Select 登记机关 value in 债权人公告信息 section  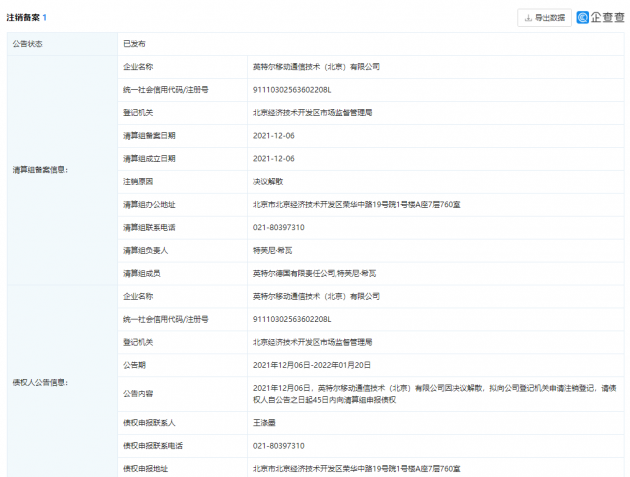point(313,342)
